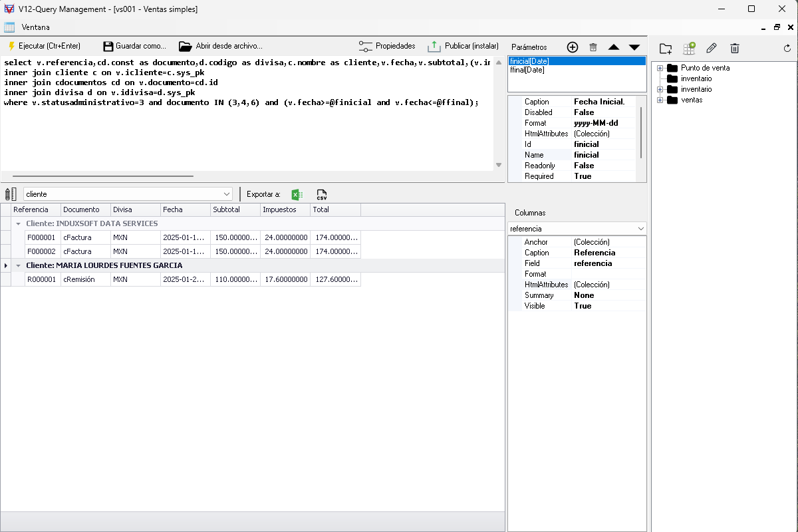
Task: Open the cliente grouping dropdown
Action: click(x=227, y=194)
